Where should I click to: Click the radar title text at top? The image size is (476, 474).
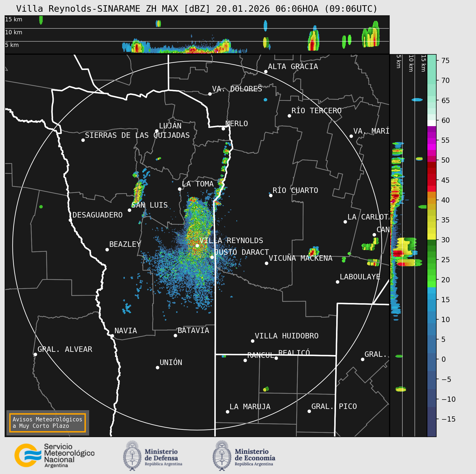click(197, 9)
